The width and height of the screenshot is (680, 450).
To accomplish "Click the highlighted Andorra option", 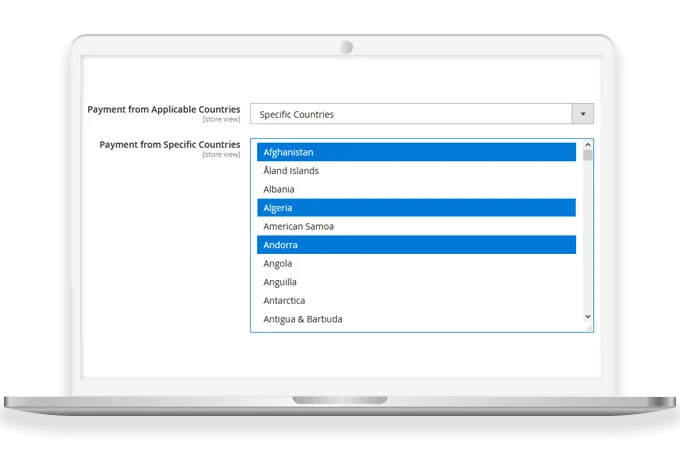I will coord(416,245).
